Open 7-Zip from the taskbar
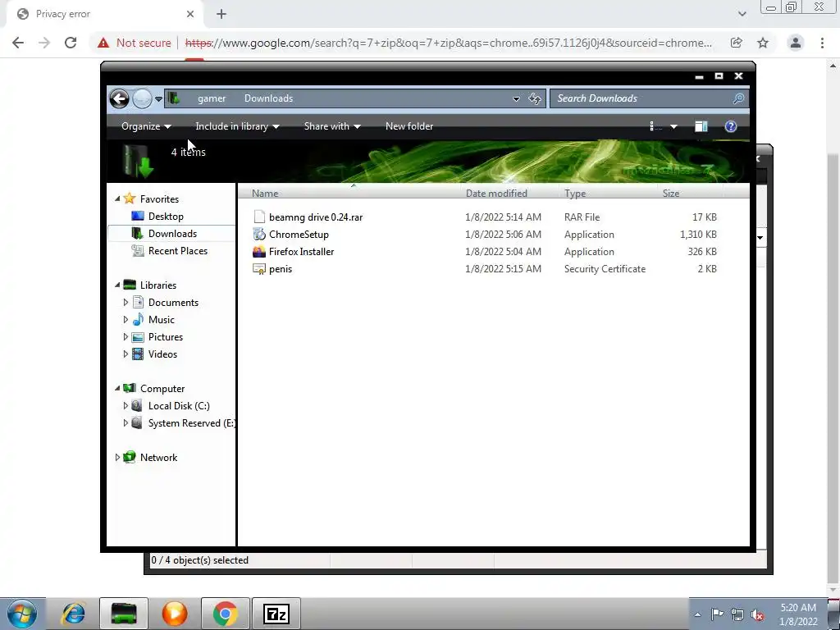 [276, 614]
